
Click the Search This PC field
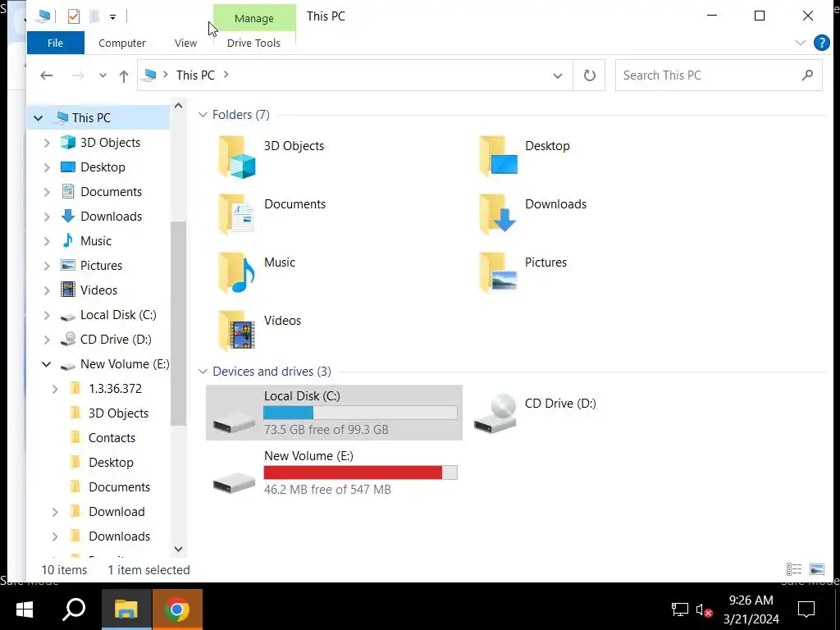719,75
